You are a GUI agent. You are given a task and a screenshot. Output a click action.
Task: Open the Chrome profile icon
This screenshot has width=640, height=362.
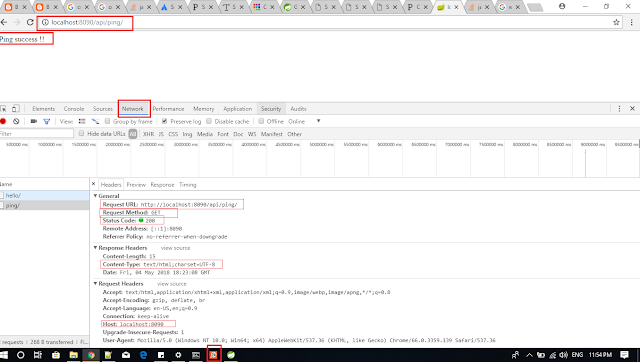pyautogui.click(x=562, y=6)
